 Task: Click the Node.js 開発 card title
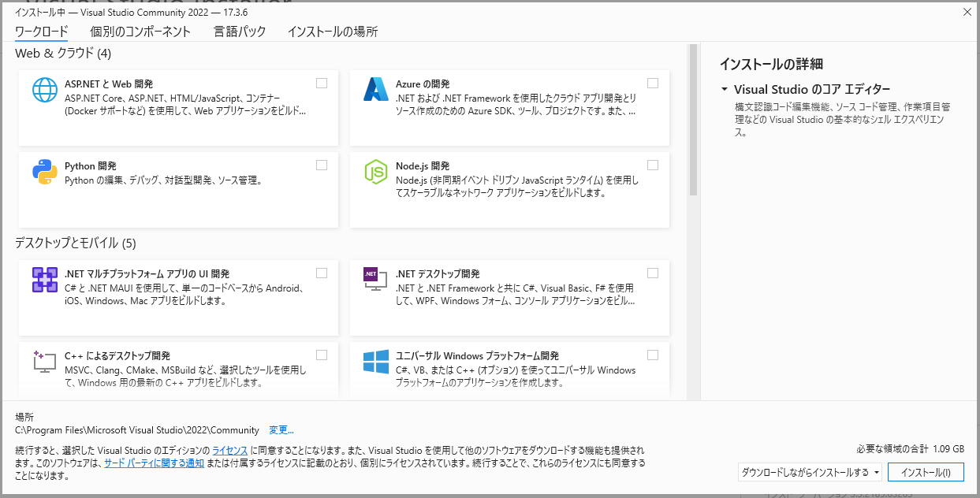click(423, 165)
